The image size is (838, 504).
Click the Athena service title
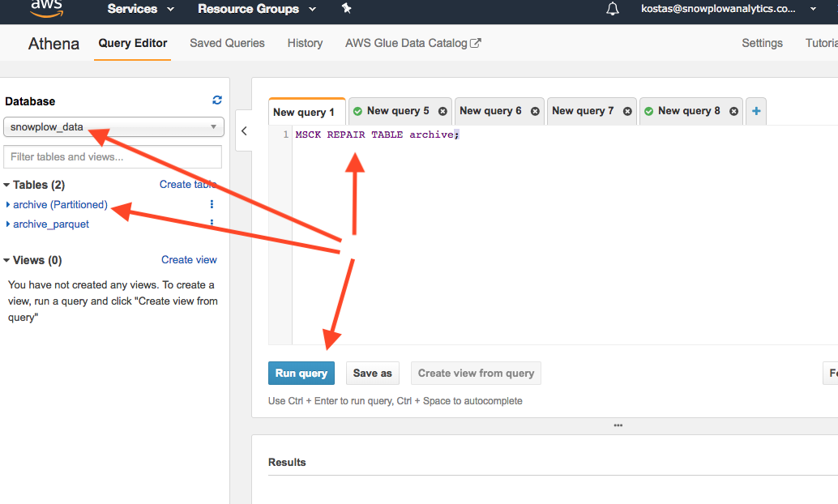click(53, 44)
